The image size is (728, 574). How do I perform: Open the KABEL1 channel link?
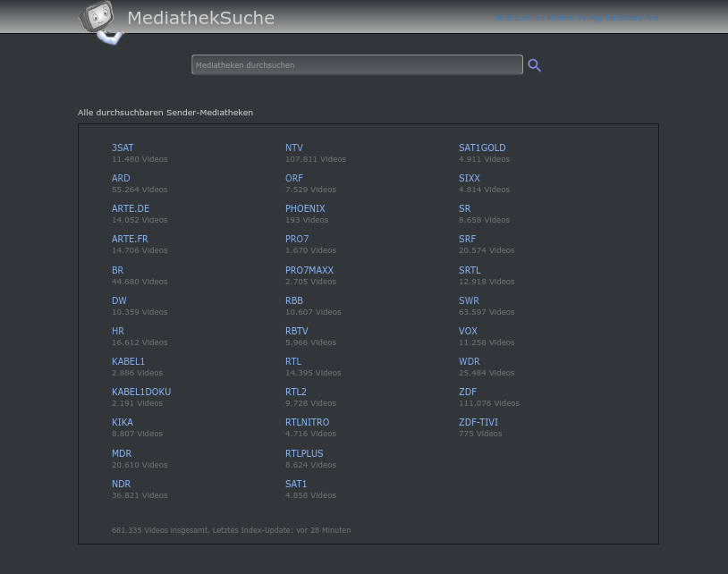click(x=128, y=361)
